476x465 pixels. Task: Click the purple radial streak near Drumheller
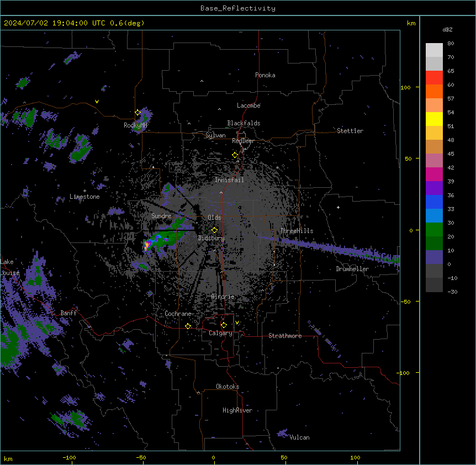(331, 247)
